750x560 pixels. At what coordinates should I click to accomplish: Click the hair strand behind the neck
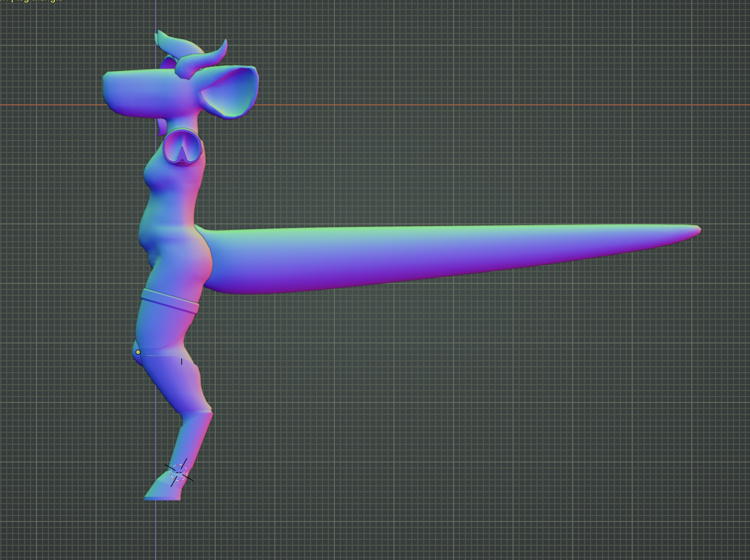[x=162, y=127]
